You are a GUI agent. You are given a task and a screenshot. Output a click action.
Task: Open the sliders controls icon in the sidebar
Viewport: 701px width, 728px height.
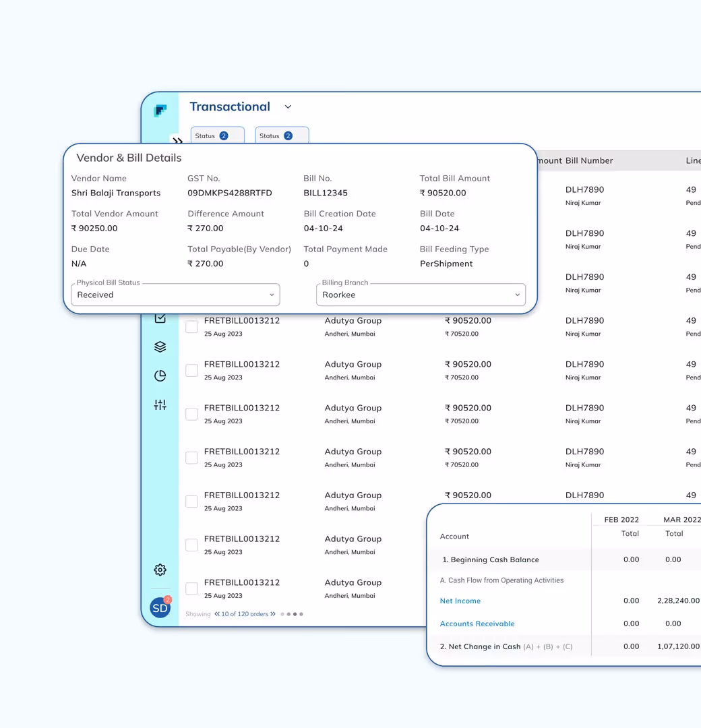point(160,405)
